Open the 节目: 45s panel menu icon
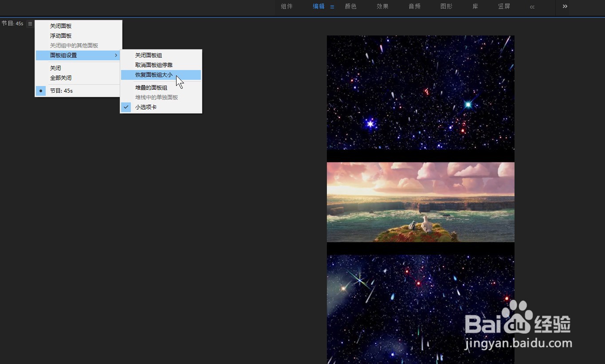This screenshot has height=364, width=605. (30, 23)
